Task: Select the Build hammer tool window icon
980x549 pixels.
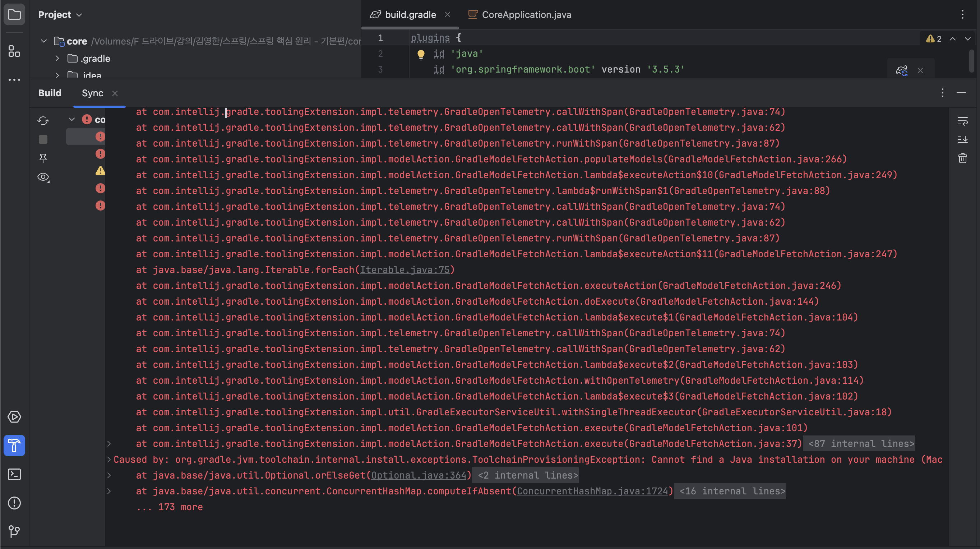Action: 14,446
